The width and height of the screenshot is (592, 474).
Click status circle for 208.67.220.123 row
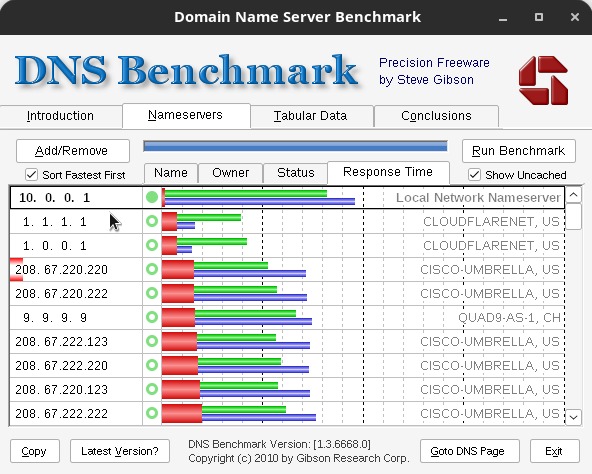tap(152, 389)
